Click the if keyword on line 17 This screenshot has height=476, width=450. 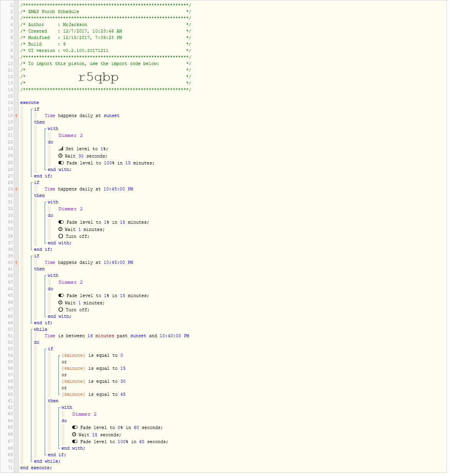coord(37,109)
